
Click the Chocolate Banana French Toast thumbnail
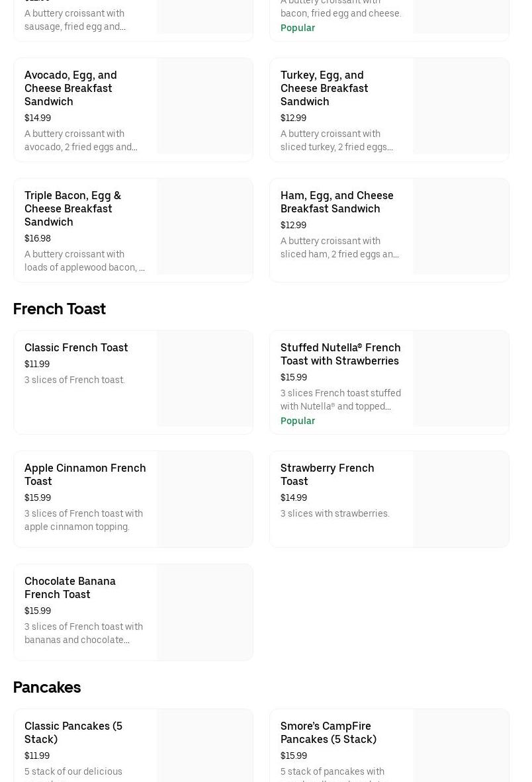[205, 612]
